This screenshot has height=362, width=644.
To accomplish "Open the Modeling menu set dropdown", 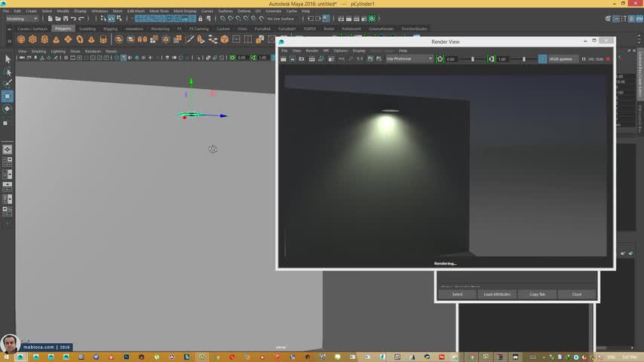I will point(22,19).
